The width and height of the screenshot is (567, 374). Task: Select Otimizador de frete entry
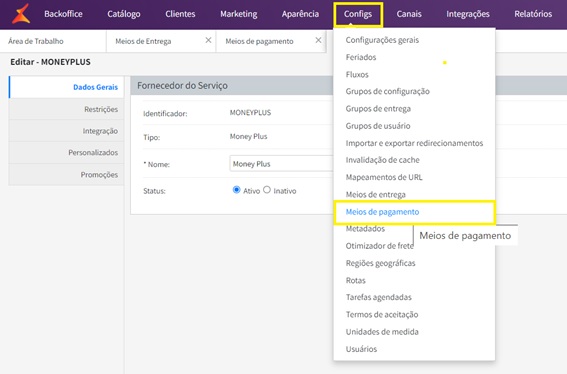click(380, 246)
